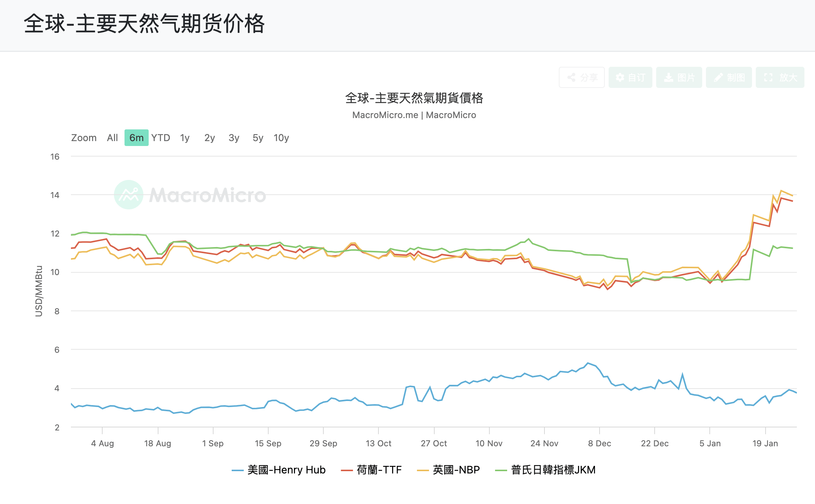The height and width of the screenshot is (504, 815).
Task: Choose the 3y zoom range
Action: click(233, 138)
